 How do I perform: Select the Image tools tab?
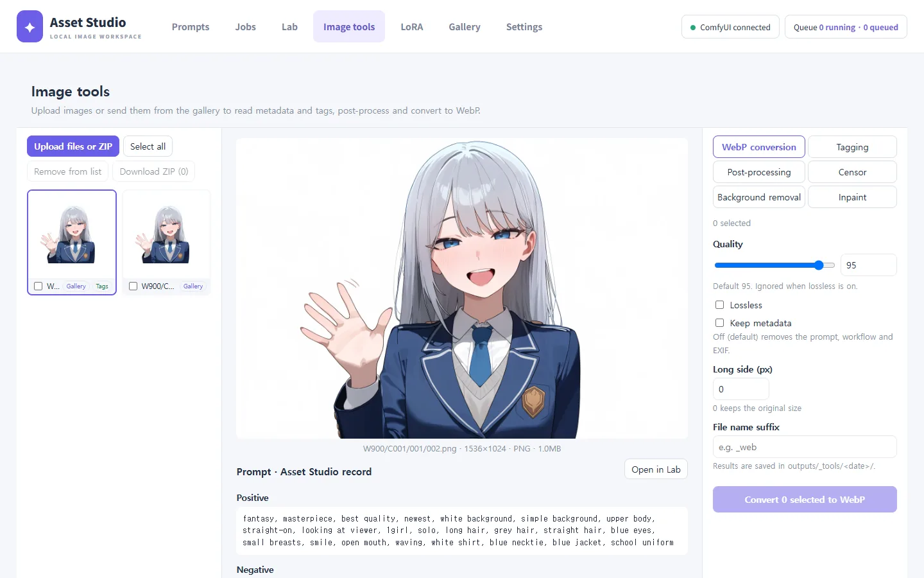(x=349, y=27)
